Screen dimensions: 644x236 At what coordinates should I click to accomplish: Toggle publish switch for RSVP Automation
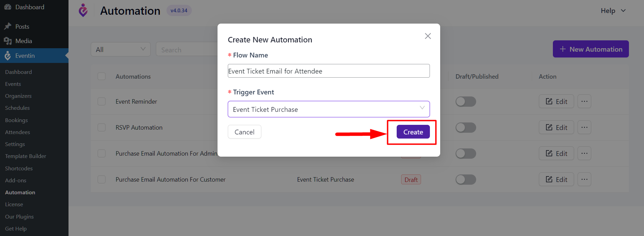tap(466, 128)
